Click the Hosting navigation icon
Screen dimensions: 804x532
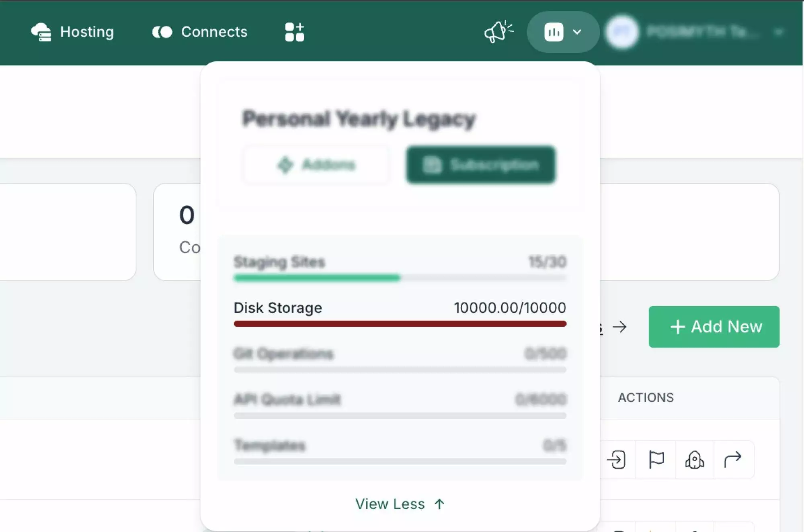42,31
